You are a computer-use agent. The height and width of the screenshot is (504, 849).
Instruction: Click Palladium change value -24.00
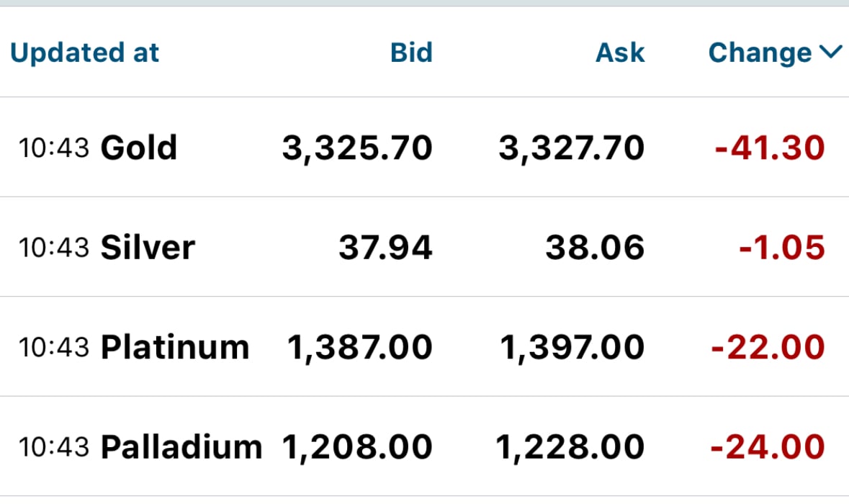pos(767,446)
